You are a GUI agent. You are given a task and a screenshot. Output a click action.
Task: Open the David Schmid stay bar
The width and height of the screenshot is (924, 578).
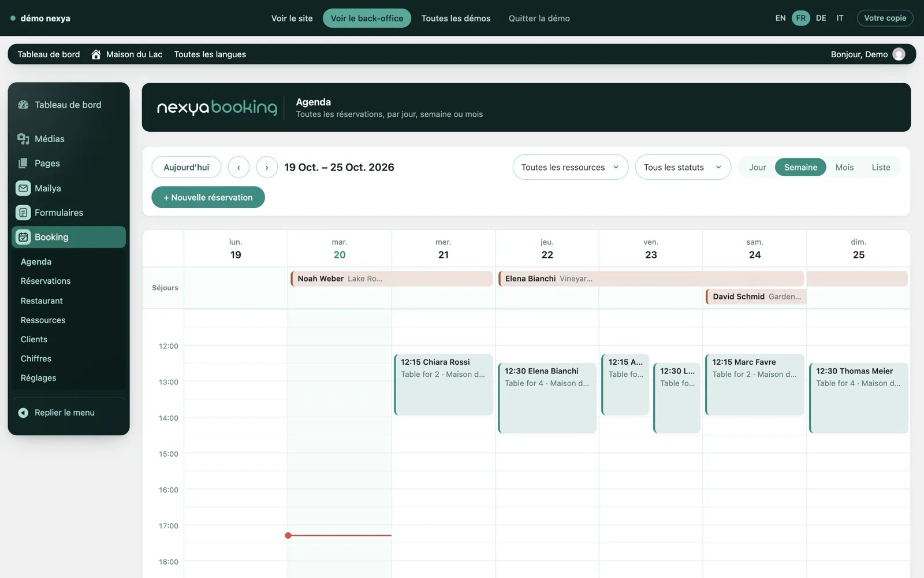click(756, 297)
